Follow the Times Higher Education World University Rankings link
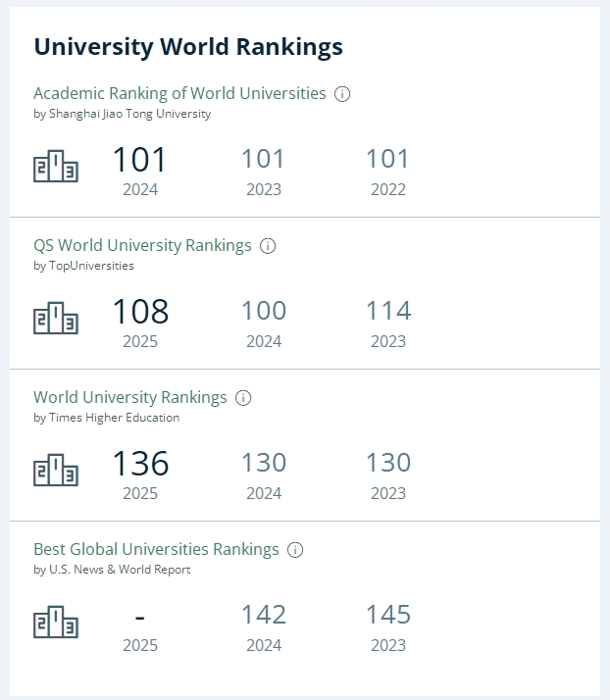Screen dimensions: 610x700 (130, 398)
